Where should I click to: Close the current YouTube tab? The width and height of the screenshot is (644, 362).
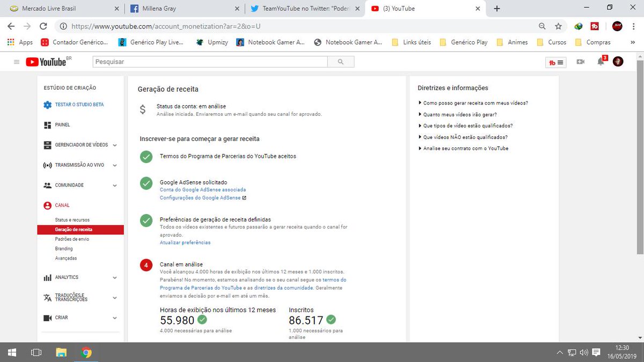478,9
